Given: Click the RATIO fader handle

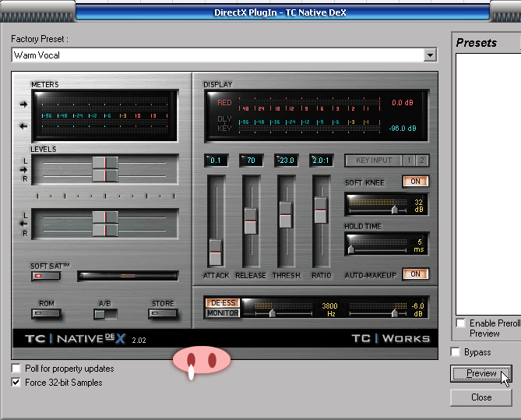Looking at the screenshot, I should pyautogui.click(x=321, y=210).
